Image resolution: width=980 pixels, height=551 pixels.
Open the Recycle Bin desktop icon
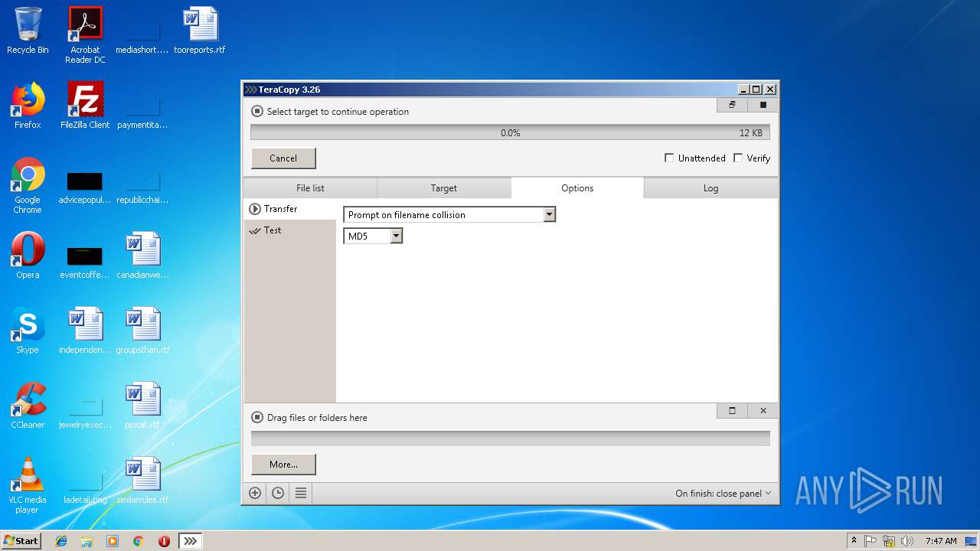28,31
